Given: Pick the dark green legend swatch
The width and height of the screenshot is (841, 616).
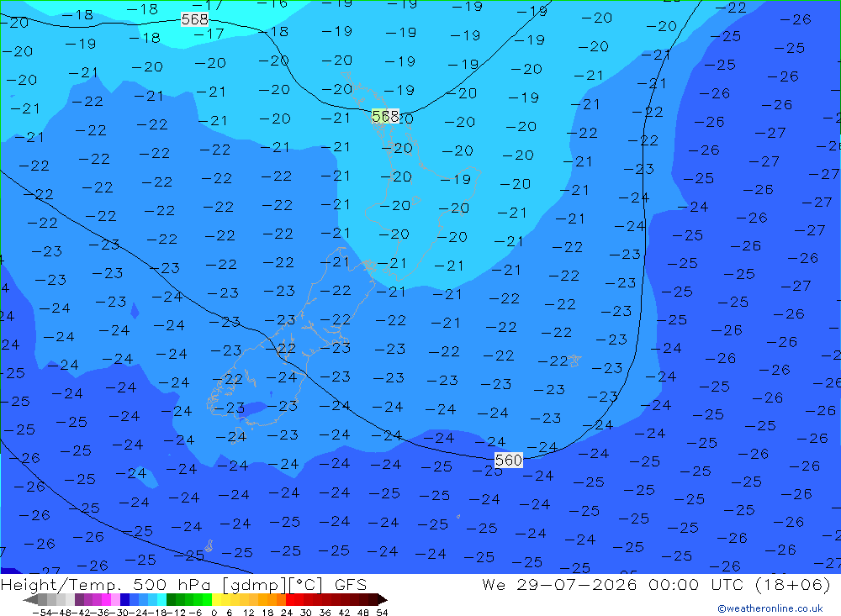Looking at the screenshot, I should point(171,599).
